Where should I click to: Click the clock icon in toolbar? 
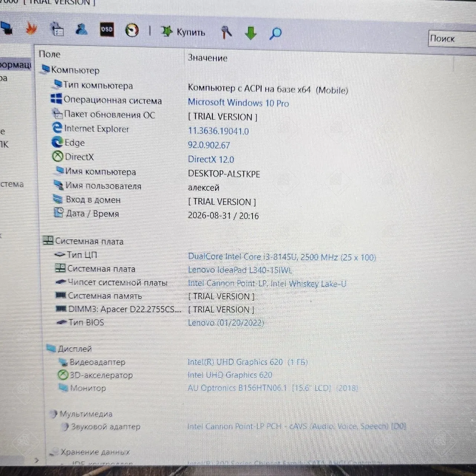(132, 30)
